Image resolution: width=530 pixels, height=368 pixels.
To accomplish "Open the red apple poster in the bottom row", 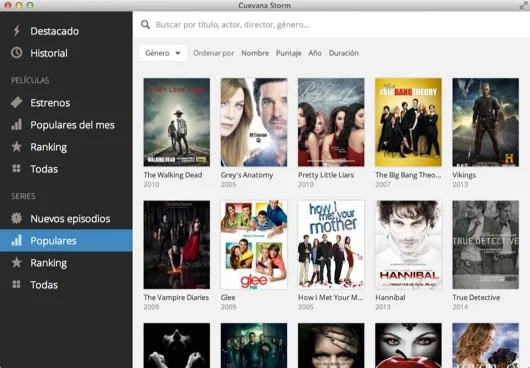I will click(x=408, y=345).
